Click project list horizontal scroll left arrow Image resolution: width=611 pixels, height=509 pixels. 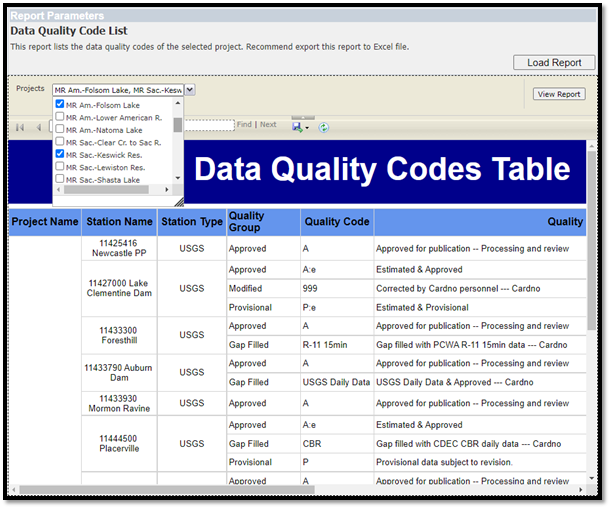(59, 189)
